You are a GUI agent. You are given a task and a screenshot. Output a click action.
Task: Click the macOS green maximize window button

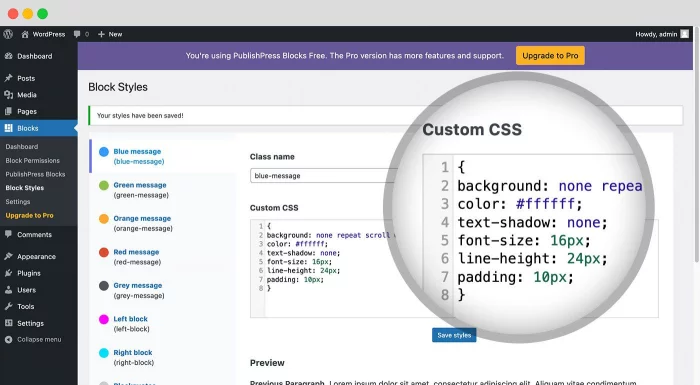(42, 14)
